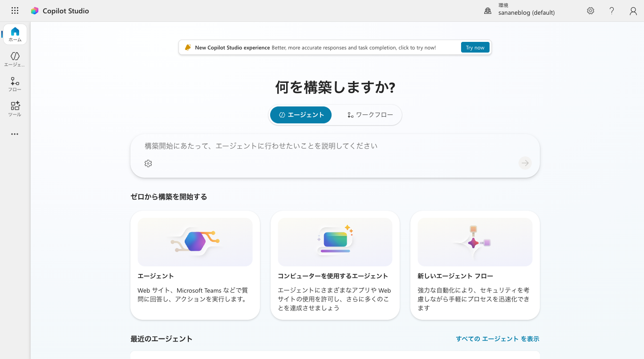This screenshot has width=644, height=359.
Task: Open the settings gear in header
Action: coord(591,11)
